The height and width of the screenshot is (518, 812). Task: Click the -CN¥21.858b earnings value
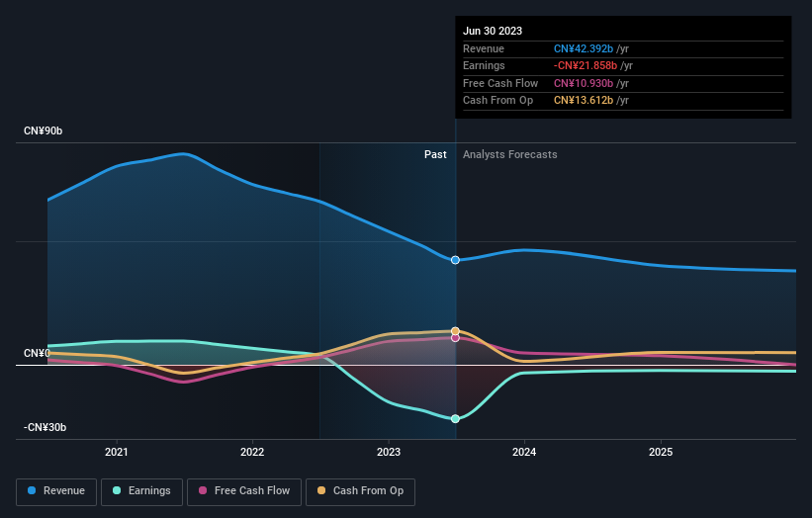[x=586, y=65]
